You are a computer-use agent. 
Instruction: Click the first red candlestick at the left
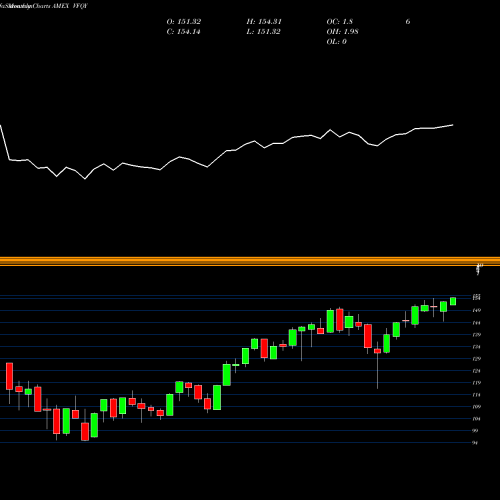9,376
